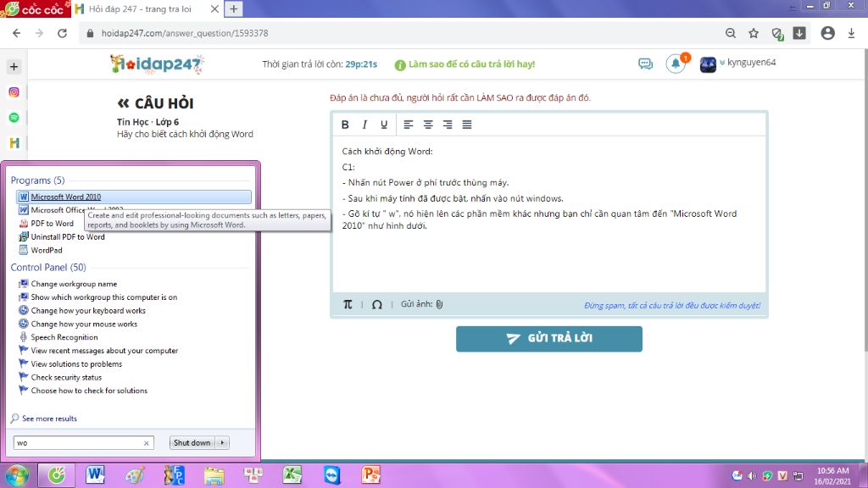Reload the current page
The image size is (868, 488).
(x=62, y=33)
